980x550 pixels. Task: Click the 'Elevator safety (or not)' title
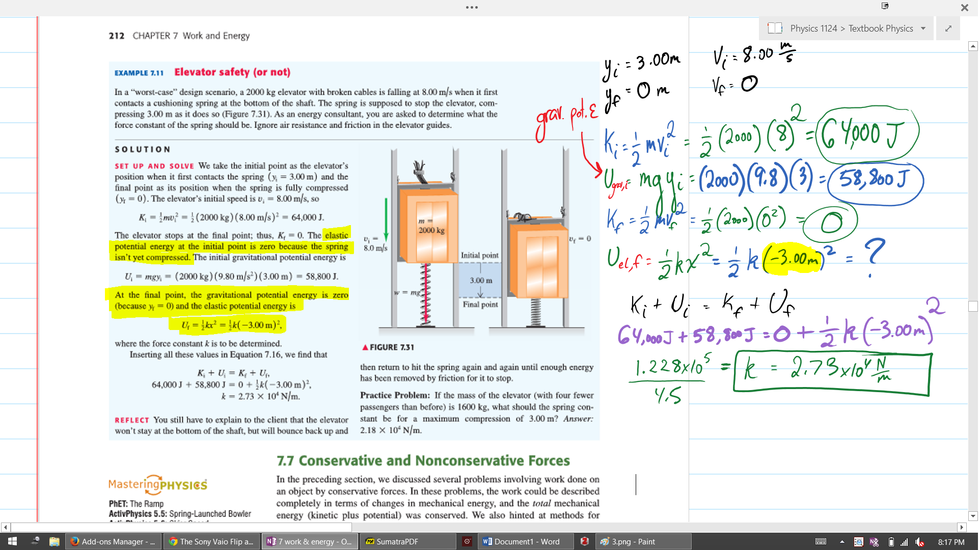point(232,72)
